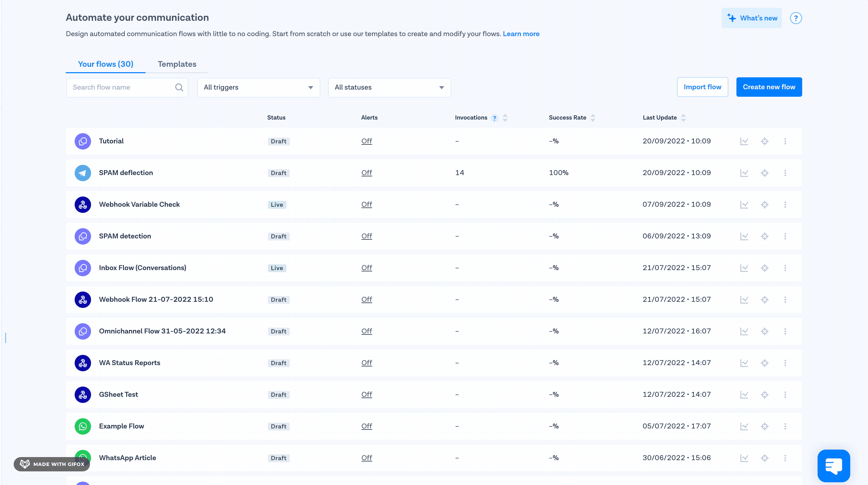
Task: Switch to the Templates tab
Action: tap(177, 64)
